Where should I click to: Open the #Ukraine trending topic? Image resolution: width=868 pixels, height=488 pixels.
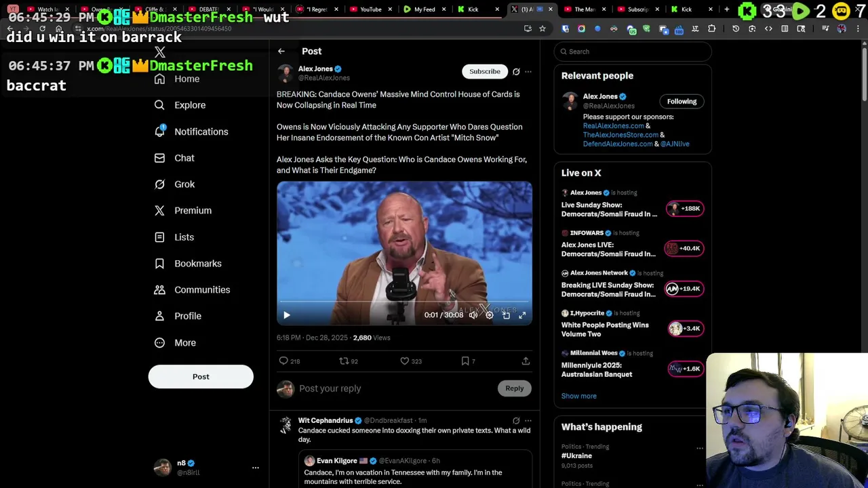(x=576, y=456)
